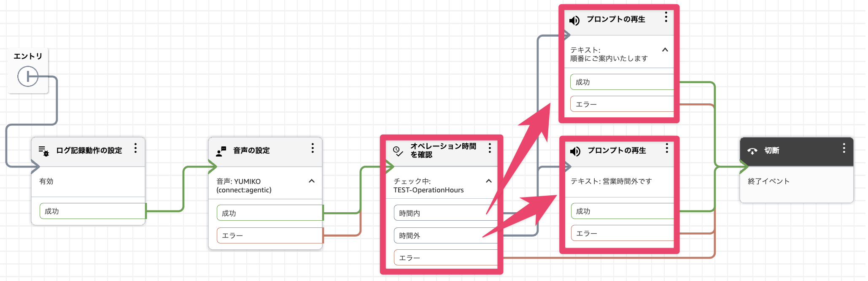Screen dimensions: 868x281
Task: Click the テキスト: 営業時間外です text
Action: pos(611,181)
